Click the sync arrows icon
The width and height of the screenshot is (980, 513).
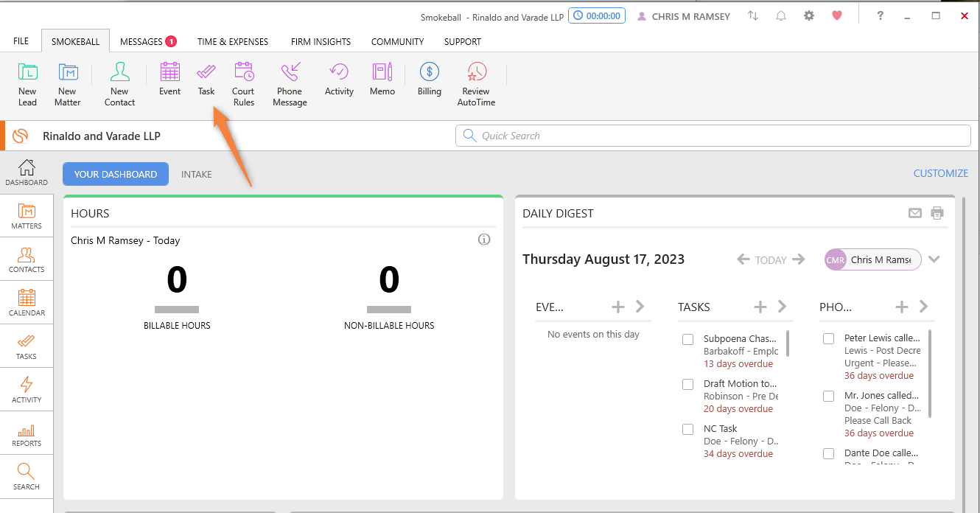click(753, 15)
